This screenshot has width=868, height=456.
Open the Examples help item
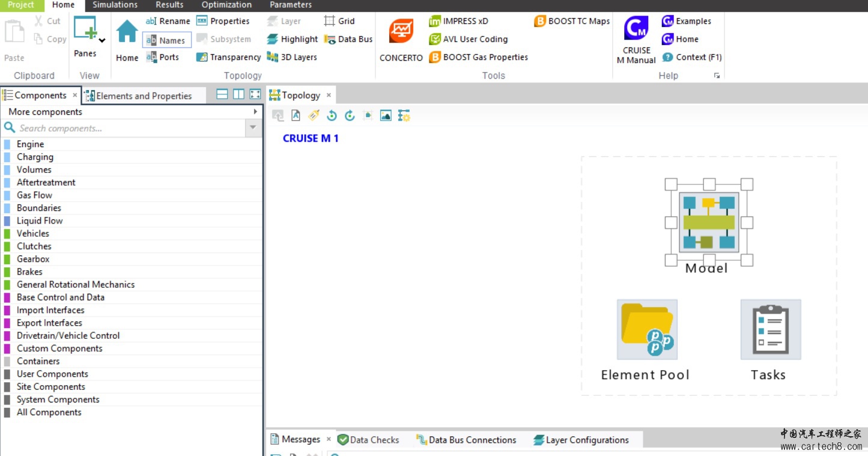pos(686,21)
